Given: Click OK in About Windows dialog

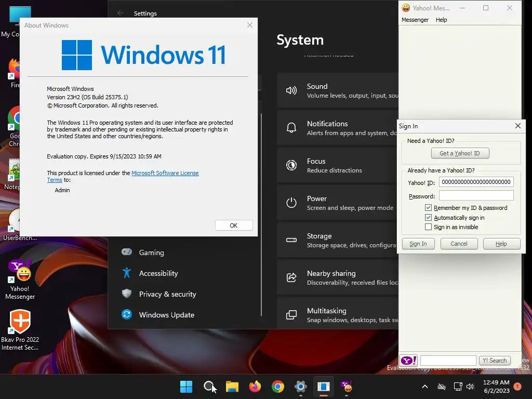Looking at the screenshot, I should pos(234,225).
